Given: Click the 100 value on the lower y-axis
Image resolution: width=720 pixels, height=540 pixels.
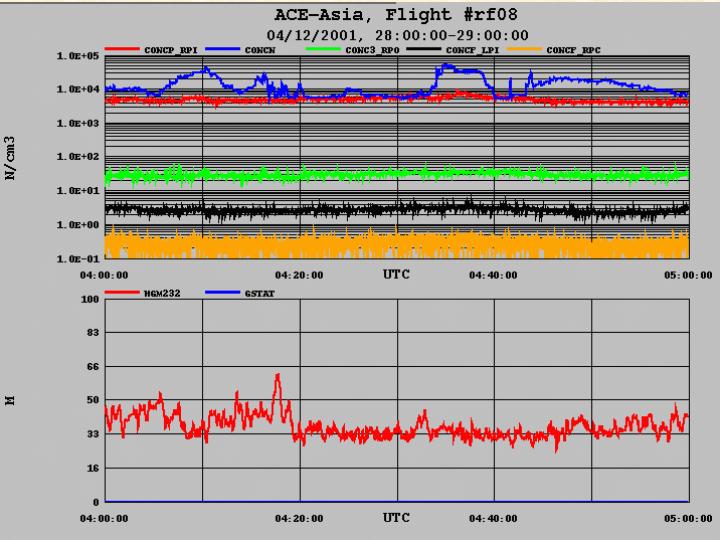Looking at the screenshot, I should point(90,299).
